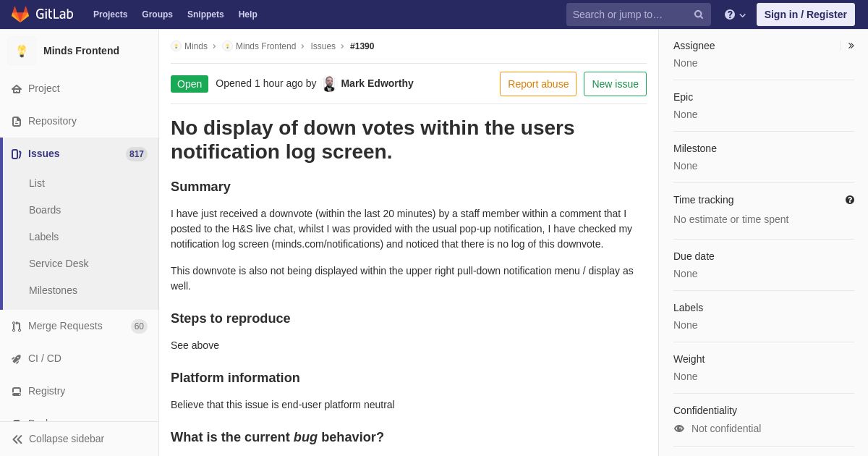Screen dimensions: 868x456
Task: Click the Minds Frontend breadcrumb avatar icon
Action: tap(227, 46)
